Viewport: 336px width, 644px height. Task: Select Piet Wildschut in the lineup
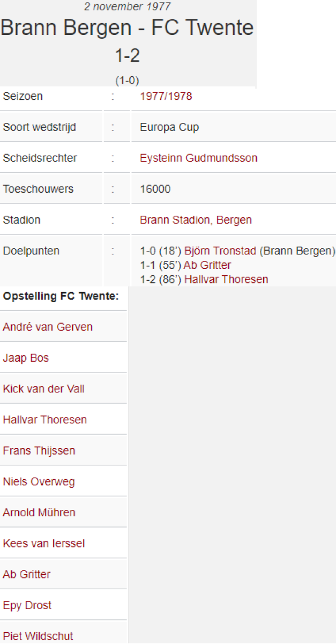pyautogui.click(x=38, y=636)
